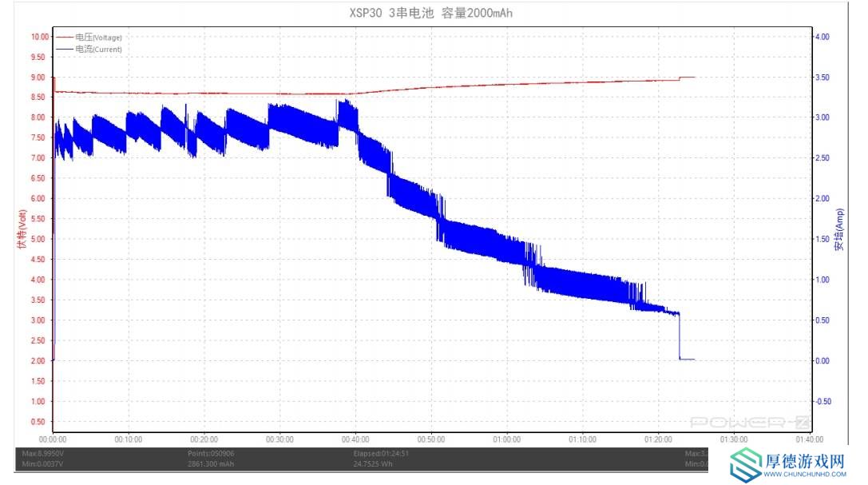The height and width of the screenshot is (485, 868).
Task: Click the Elapsed:01:24:51 status readout
Action: point(381,454)
